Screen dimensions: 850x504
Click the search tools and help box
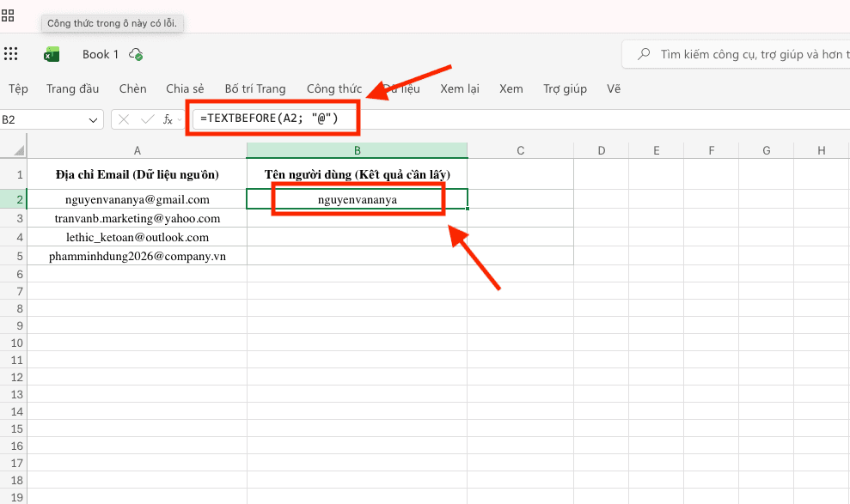(x=737, y=54)
